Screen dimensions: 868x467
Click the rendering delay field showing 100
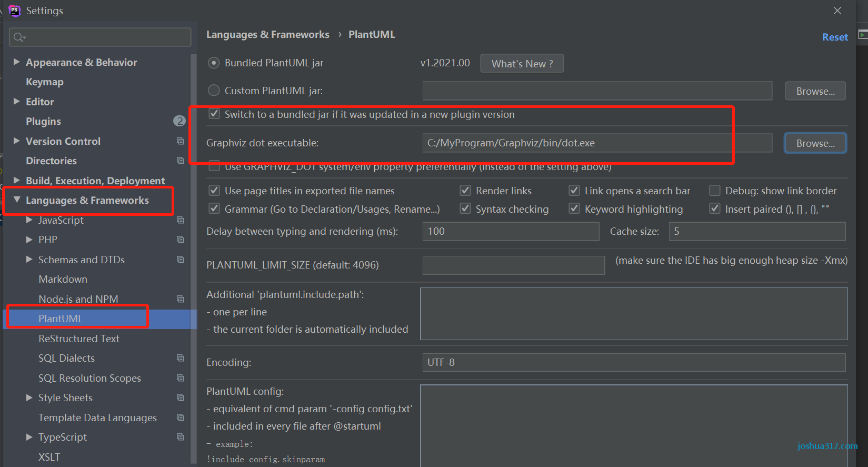coord(511,231)
